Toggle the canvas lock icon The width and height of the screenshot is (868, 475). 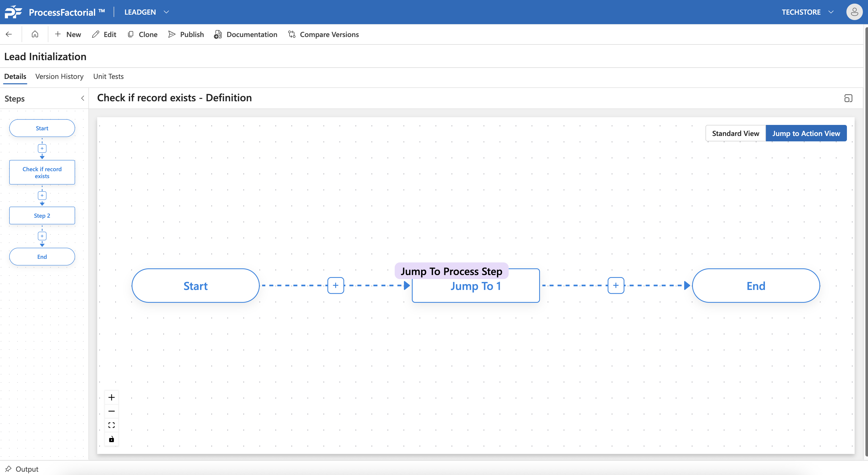[x=112, y=439]
